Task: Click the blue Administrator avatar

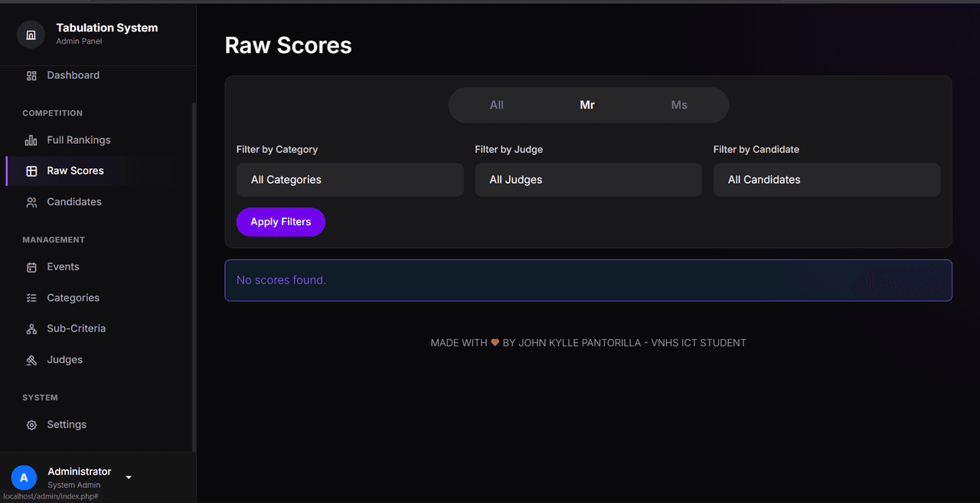Action: pyautogui.click(x=24, y=478)
